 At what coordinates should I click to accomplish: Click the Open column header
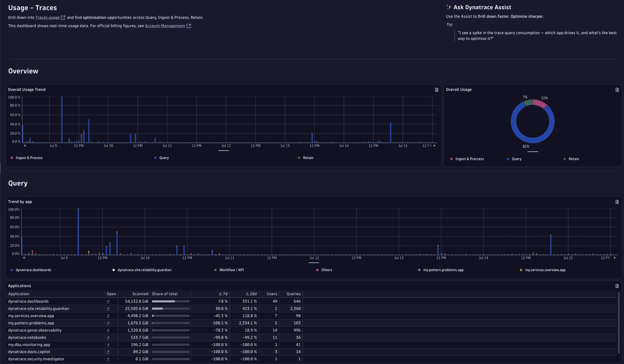tap(111, 294)
